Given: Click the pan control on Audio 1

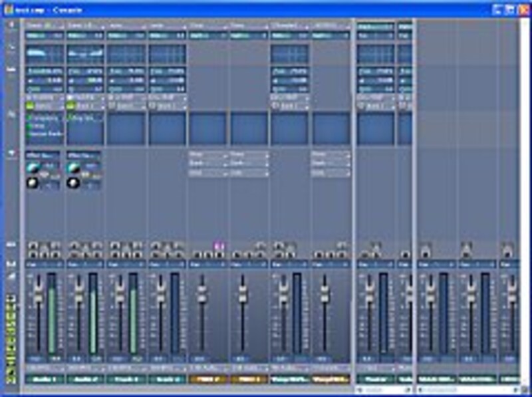Looking at the screenshot, I should [x=45, y=264].
